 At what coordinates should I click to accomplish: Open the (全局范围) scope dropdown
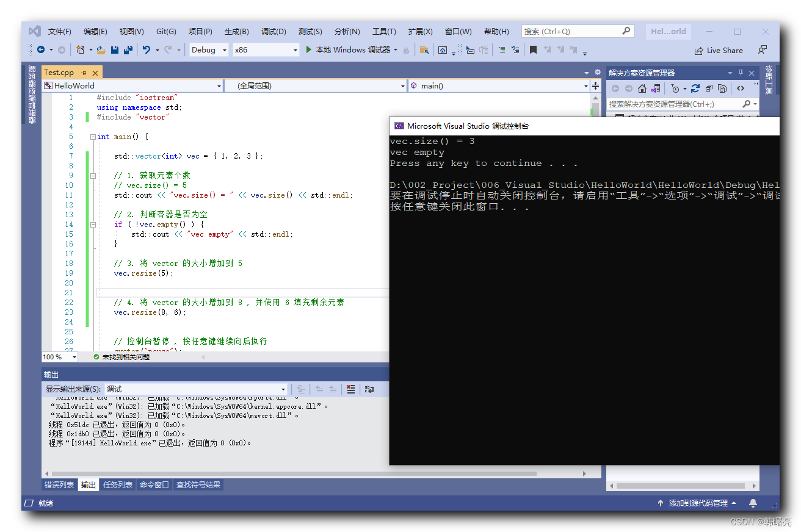point(316,86)
